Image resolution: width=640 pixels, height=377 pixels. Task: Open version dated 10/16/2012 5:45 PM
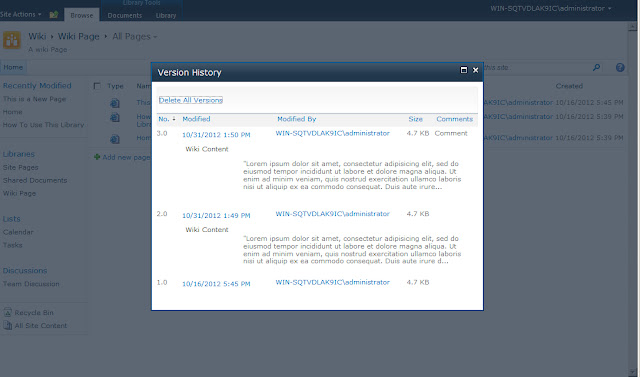coord(216,284)
